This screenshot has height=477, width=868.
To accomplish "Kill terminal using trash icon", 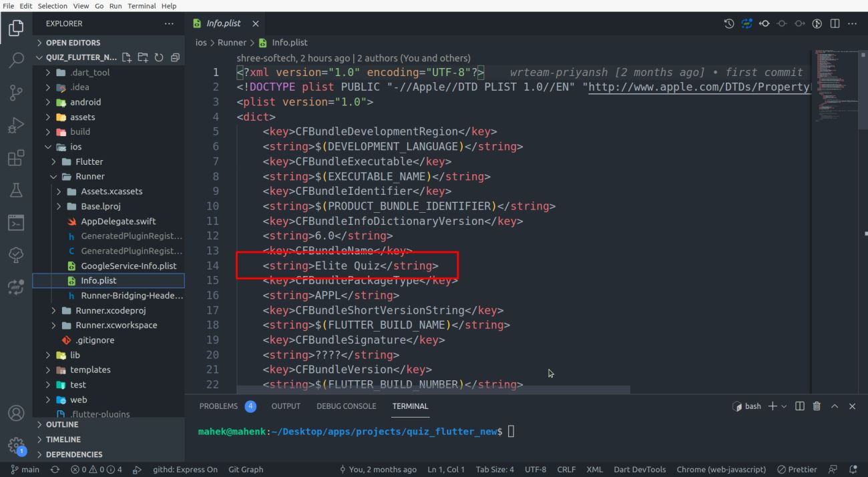I will [x=817, y=406].
